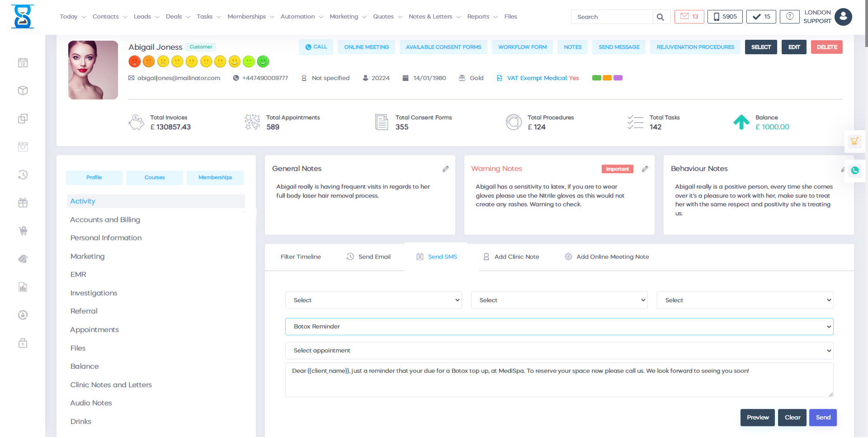
Task: Open the help question mark icon
Action: [x=789, y=17]
